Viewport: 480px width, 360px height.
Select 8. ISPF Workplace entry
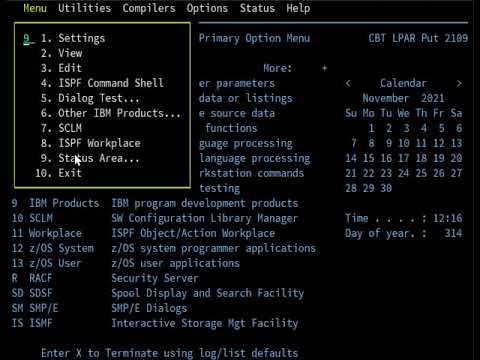[x=90, y=143]
